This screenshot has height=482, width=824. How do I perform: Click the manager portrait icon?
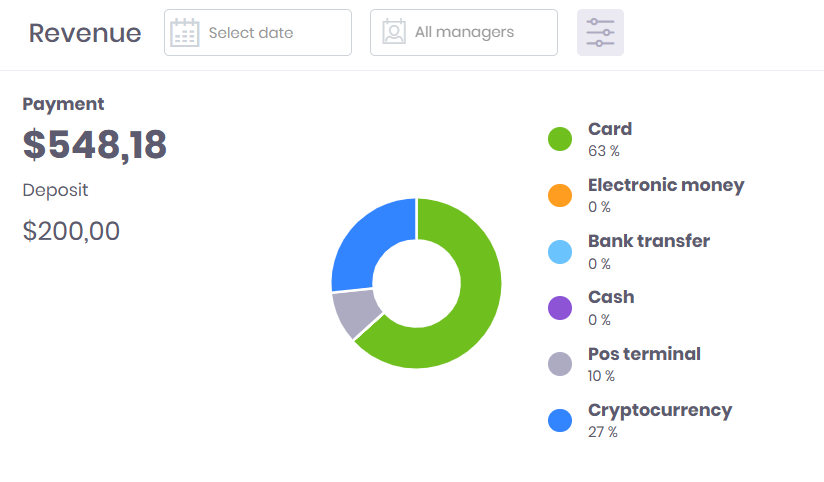click(x=394, y=33)
